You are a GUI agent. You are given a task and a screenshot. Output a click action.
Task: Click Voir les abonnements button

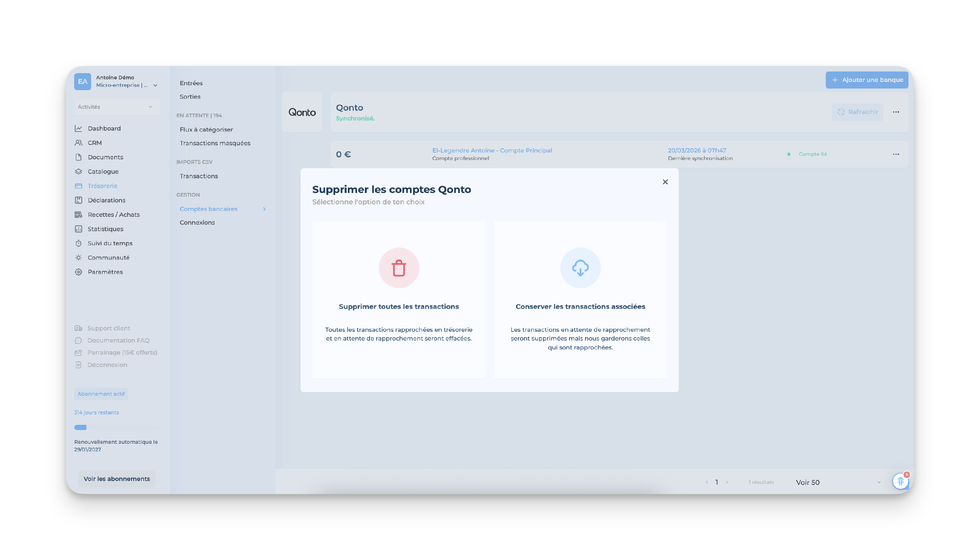pos(117,478)
